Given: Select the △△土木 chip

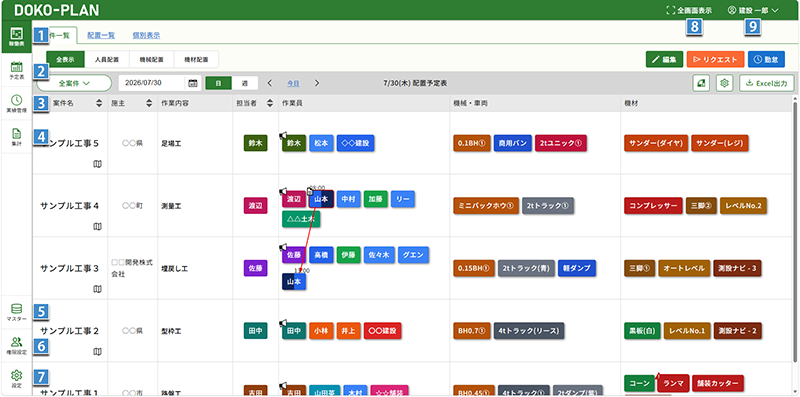Looking at the screenshot, I should [x=301, y=219].
